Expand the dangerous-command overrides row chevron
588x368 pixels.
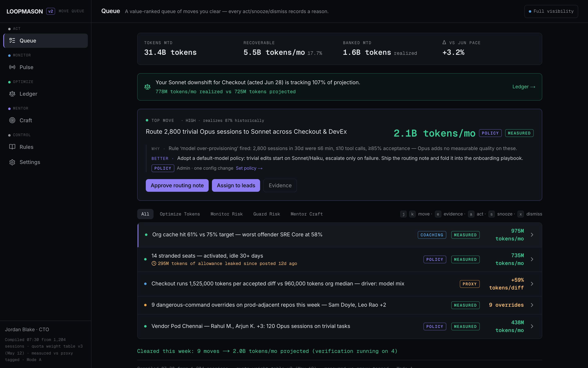(x=532, y=305)
